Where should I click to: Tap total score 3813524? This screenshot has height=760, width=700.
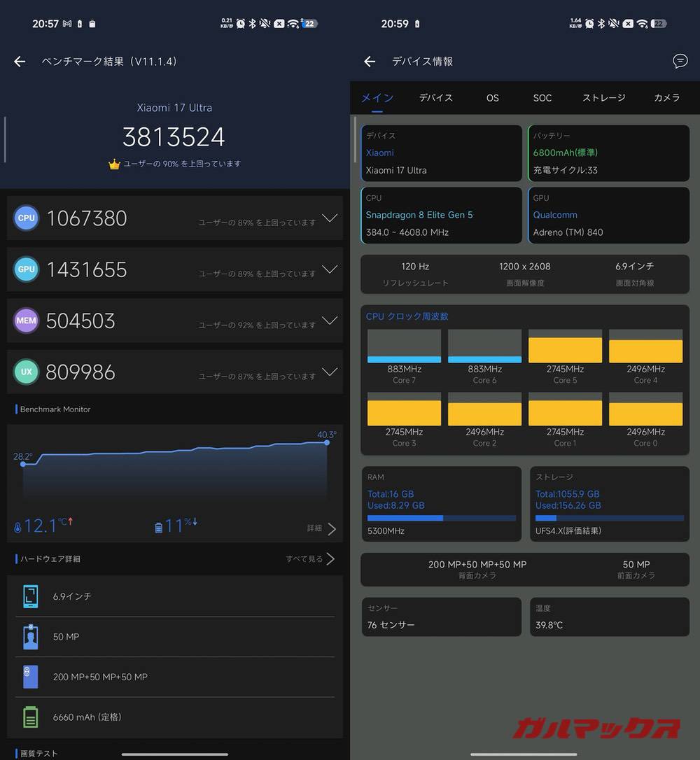click(x=174, y=137)
